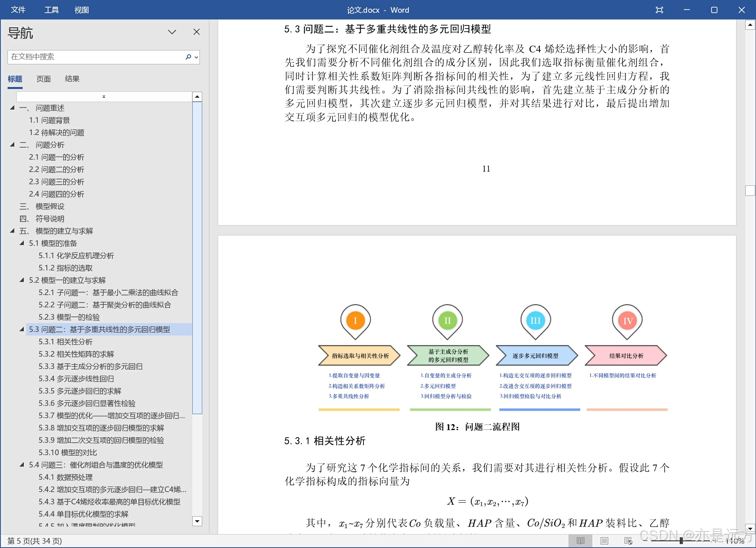Click the 结果对比分析 arrow shape
This screenshot has height=548, width=756.
626,355
